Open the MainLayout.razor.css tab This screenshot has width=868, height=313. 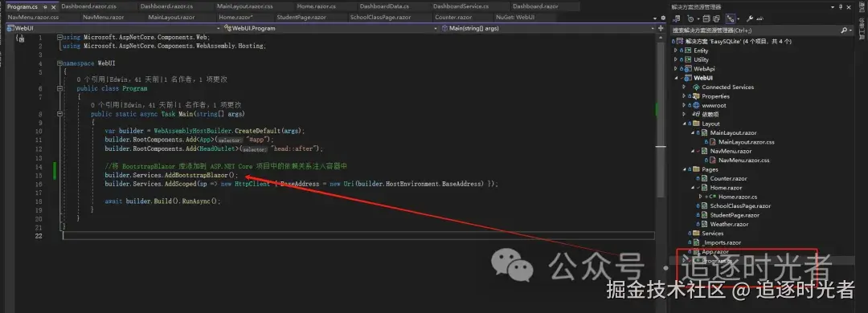[x=244, y=6]
